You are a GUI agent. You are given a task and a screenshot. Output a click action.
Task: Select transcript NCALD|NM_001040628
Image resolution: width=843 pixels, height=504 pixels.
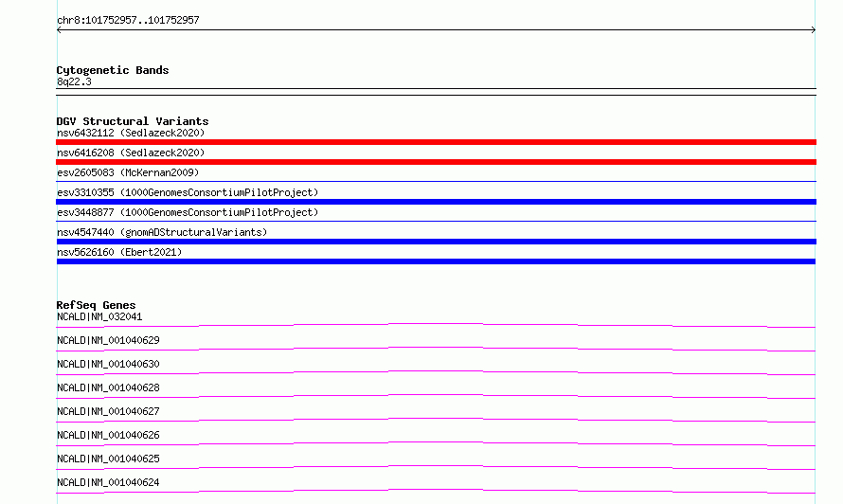(x=108, y=387)
